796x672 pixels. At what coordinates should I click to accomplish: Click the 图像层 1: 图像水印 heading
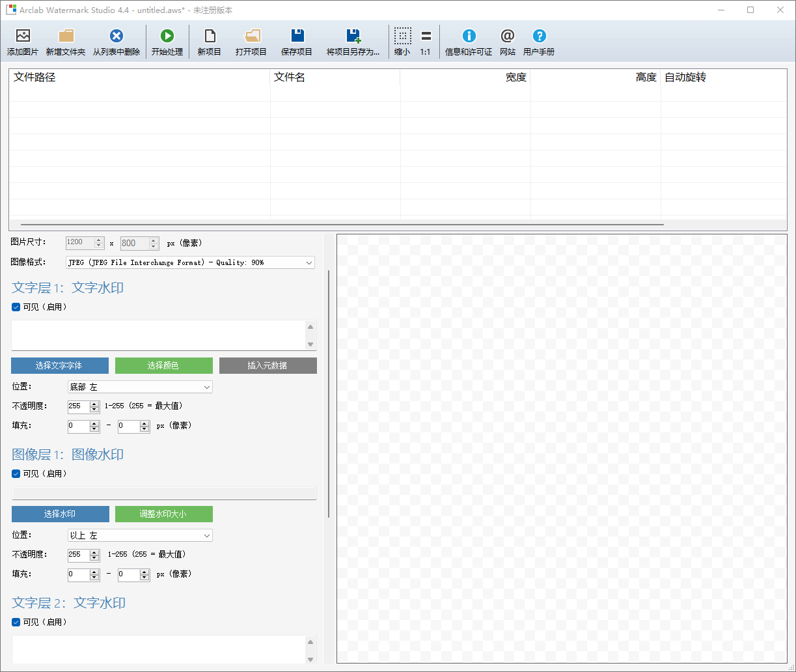(68, 454)
